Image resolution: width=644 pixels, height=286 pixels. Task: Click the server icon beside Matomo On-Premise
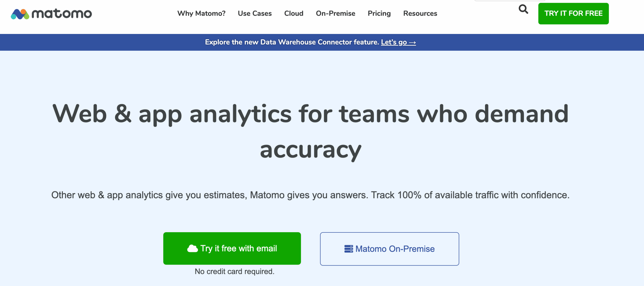(x=348, y=249)
